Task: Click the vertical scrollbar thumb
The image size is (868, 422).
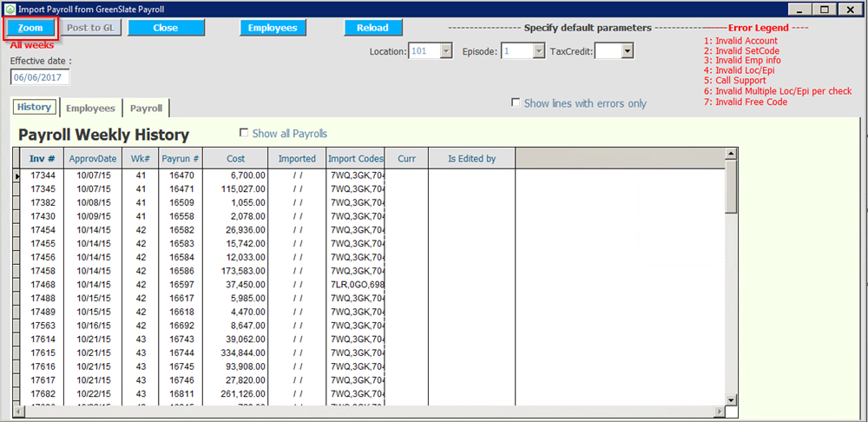Action: click(x=731, y=187)
